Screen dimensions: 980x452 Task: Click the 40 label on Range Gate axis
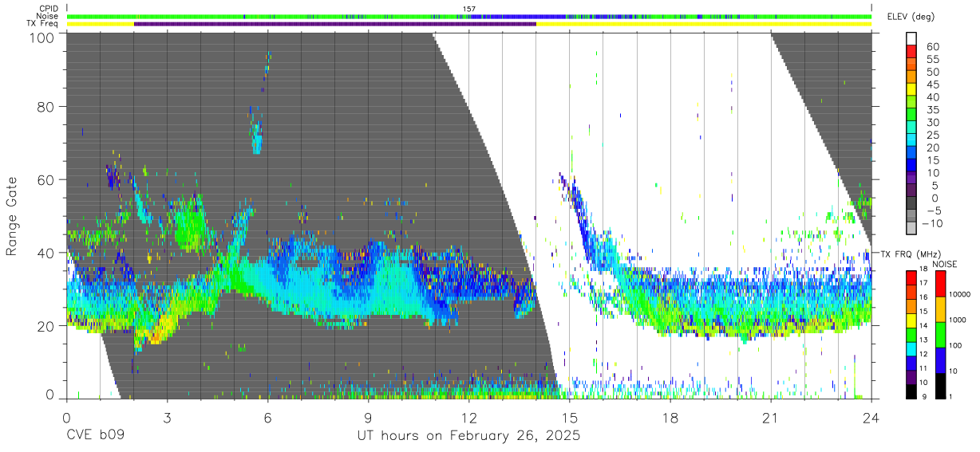47,253
